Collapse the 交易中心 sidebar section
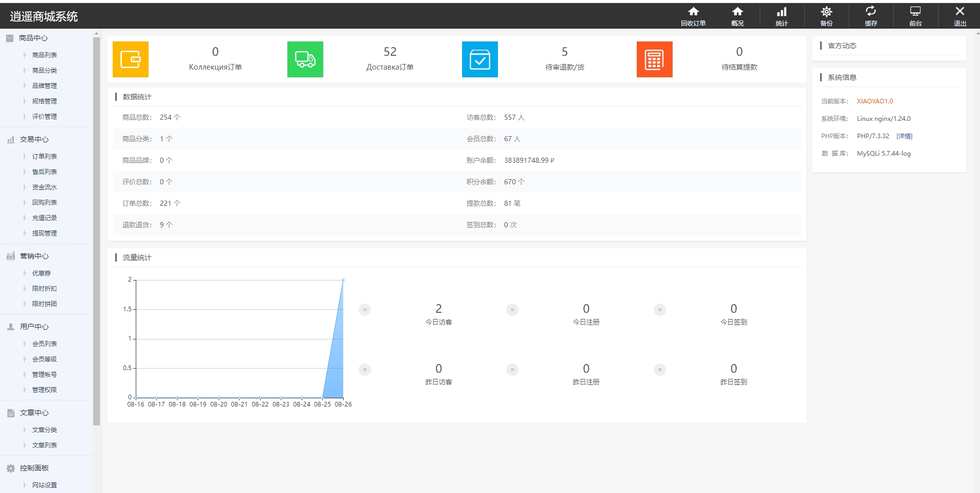The image size is (980, 493). (34, 139)
